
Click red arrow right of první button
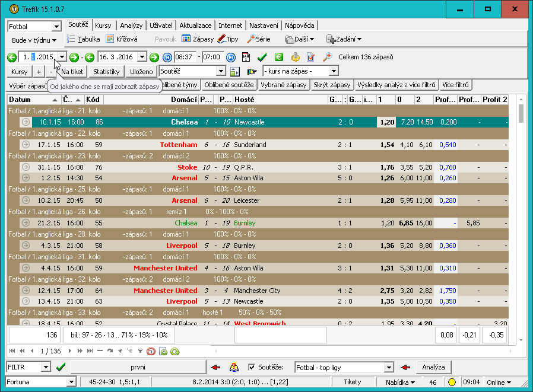(x=215, y=367)
